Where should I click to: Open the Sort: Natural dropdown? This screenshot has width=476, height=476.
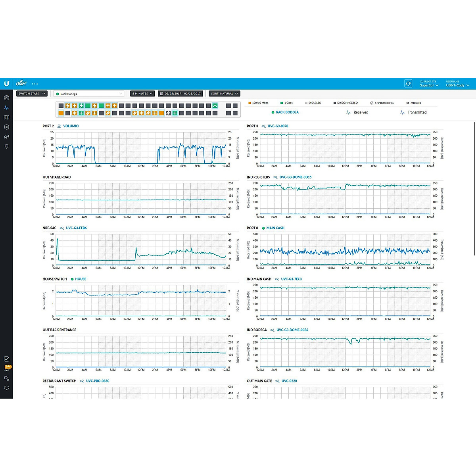225,94
